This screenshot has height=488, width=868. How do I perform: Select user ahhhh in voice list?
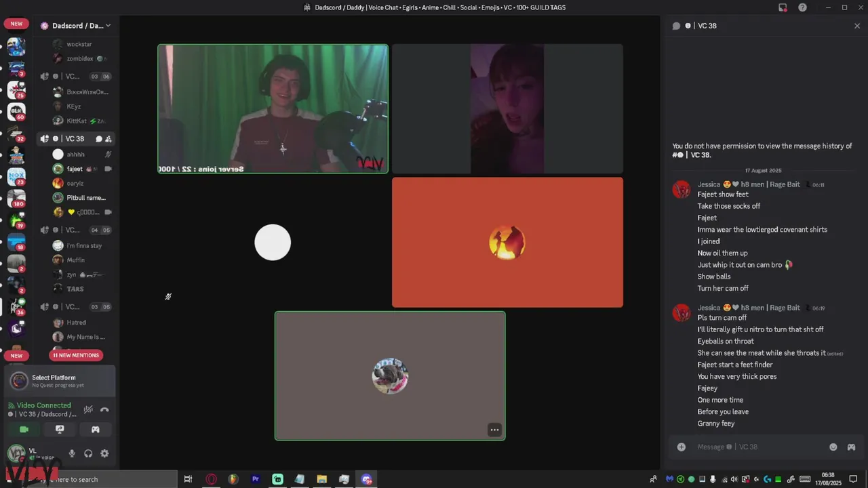coord(81,155)
